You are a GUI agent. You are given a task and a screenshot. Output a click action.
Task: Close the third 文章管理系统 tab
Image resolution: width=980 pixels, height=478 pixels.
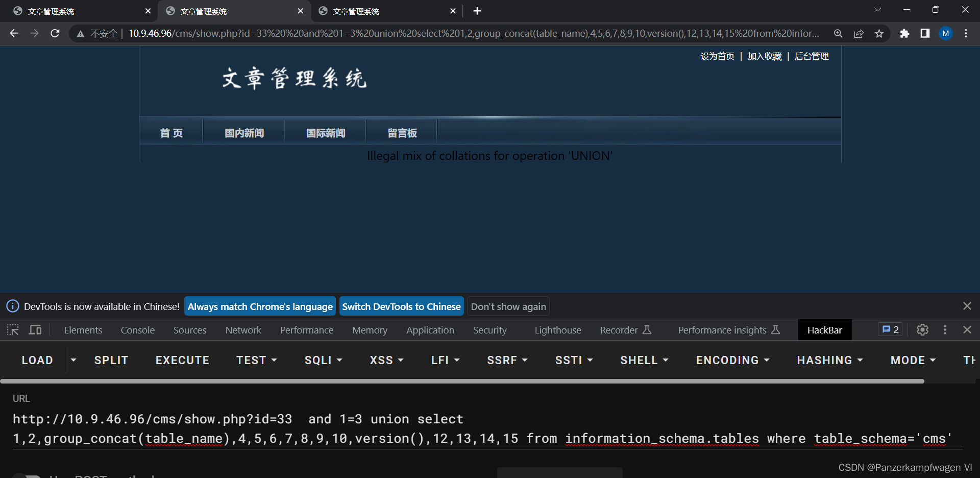click(x=453, y=11)
